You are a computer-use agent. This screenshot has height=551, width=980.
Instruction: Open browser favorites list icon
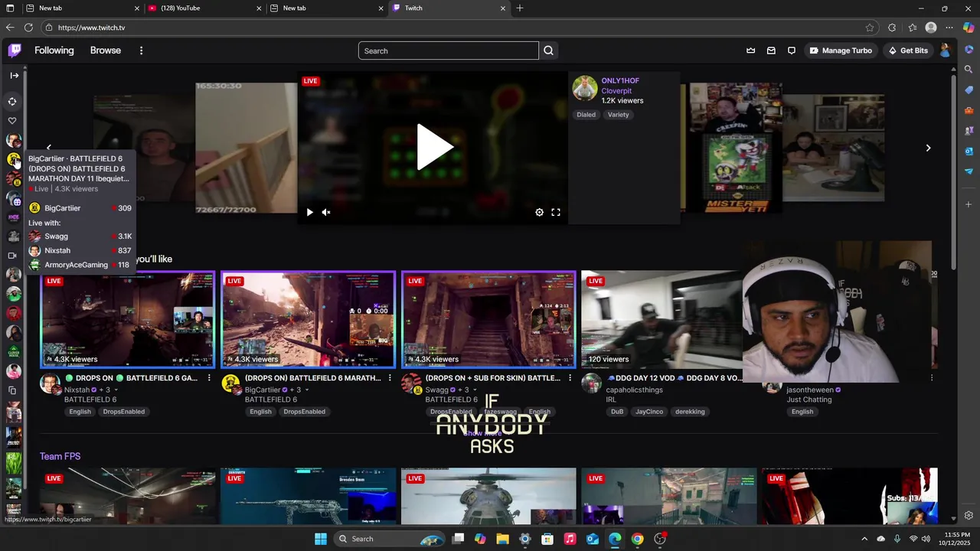click(913, 28)
